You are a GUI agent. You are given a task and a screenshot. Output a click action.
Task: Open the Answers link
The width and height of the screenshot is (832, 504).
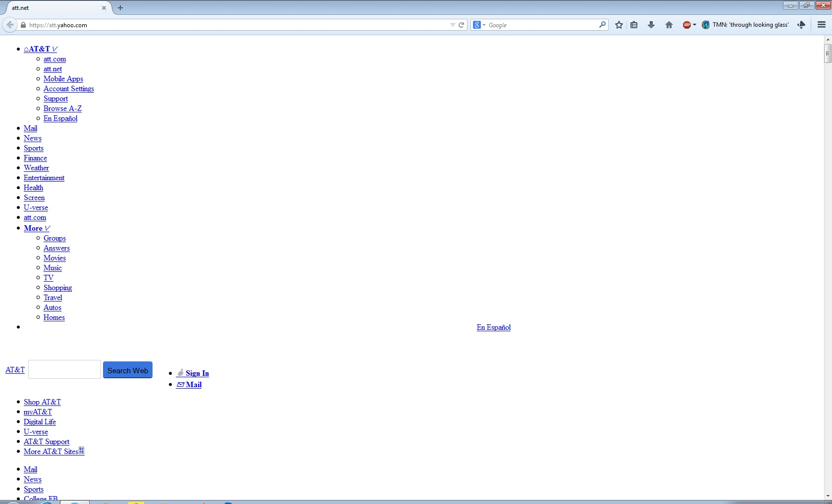click(56, 248)
